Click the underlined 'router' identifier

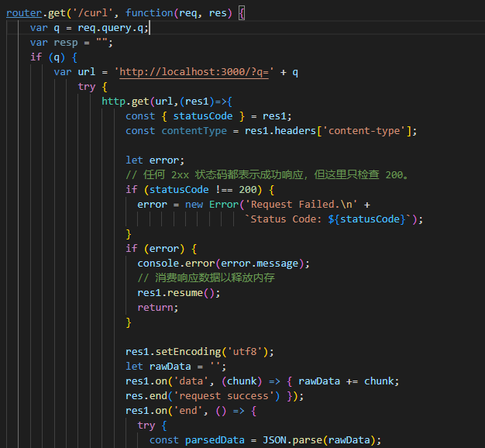coord(24,13)
